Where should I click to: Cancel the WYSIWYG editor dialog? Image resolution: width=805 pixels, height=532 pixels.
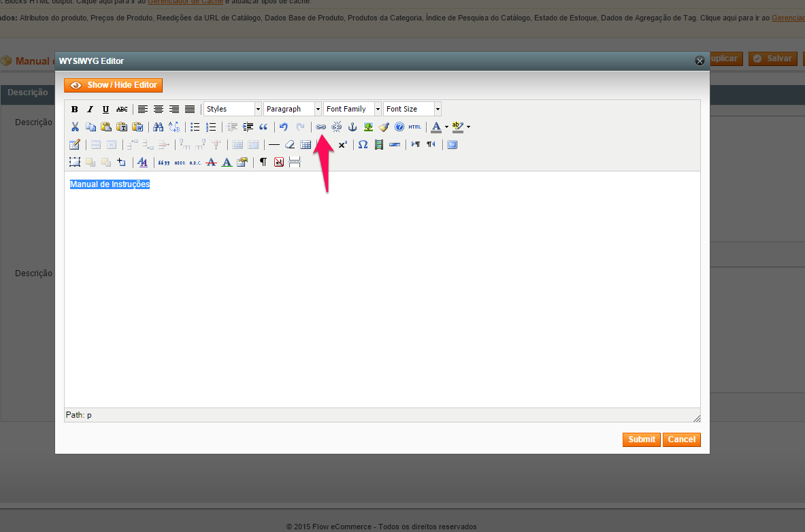682,439
